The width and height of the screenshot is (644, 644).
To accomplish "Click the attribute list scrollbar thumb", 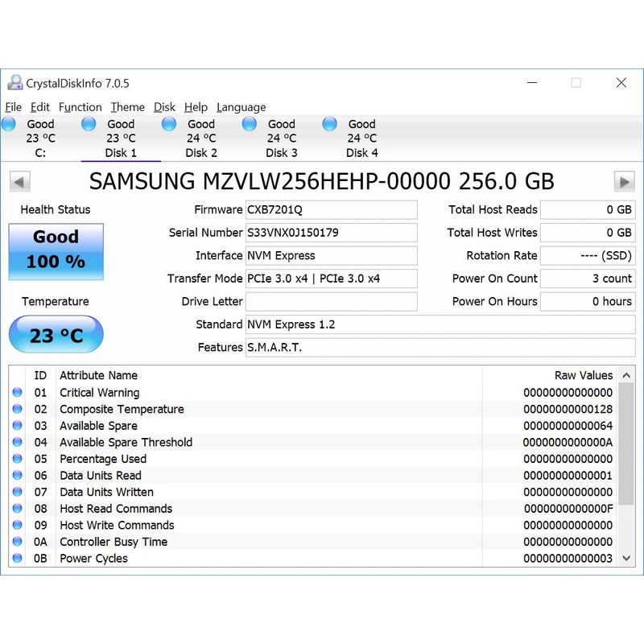I will pyautogui.click(x=626, y=444).
